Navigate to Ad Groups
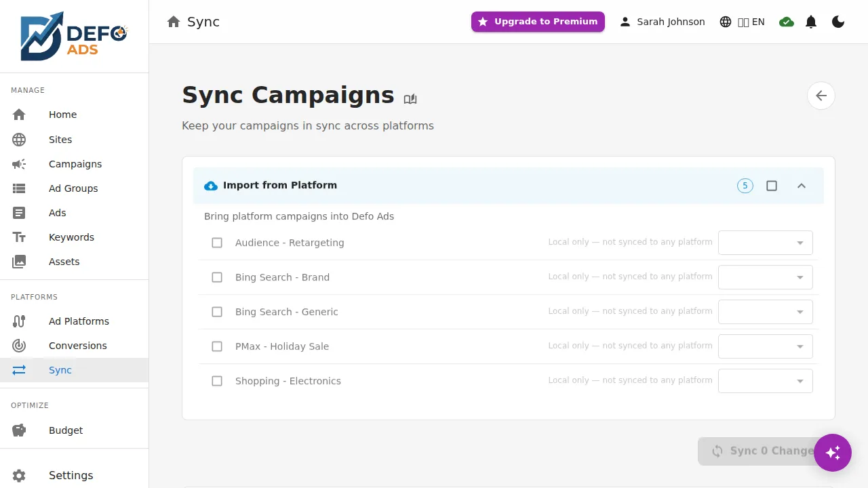Screen dimensions: 868x488 pos(75,188)
